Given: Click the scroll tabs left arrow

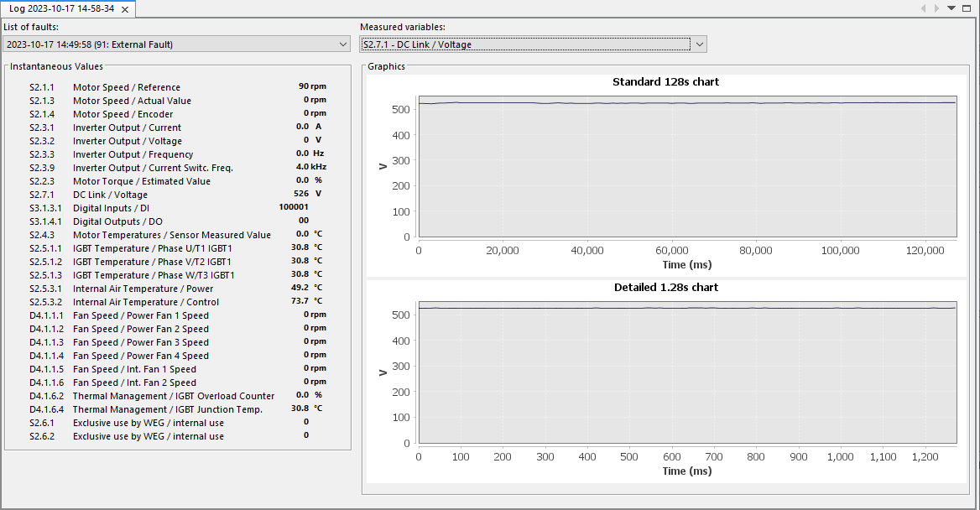Looking at the screenshot, I should click(x=924, y=8).
